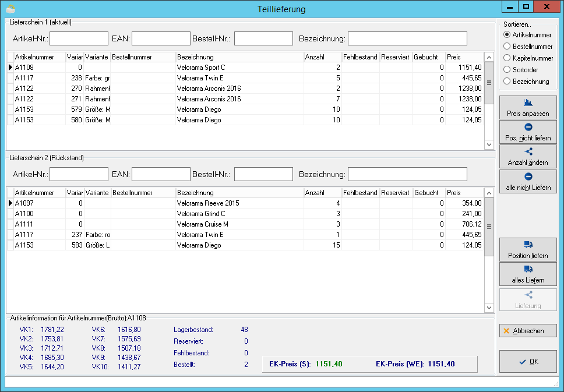Click the alles Liefern truck icon
This screenshot has height=392, width=564.
[528, 269]
